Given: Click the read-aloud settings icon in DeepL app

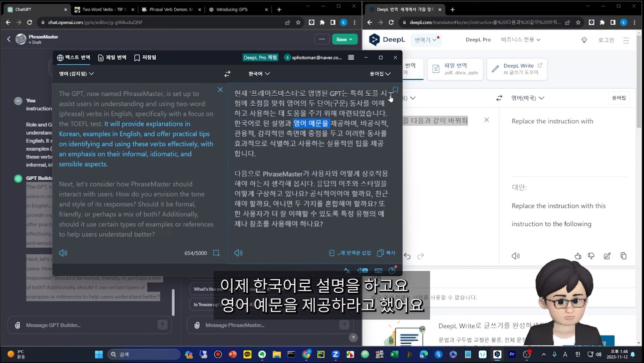Looking at the screenshot, I should tap(363, 271).
